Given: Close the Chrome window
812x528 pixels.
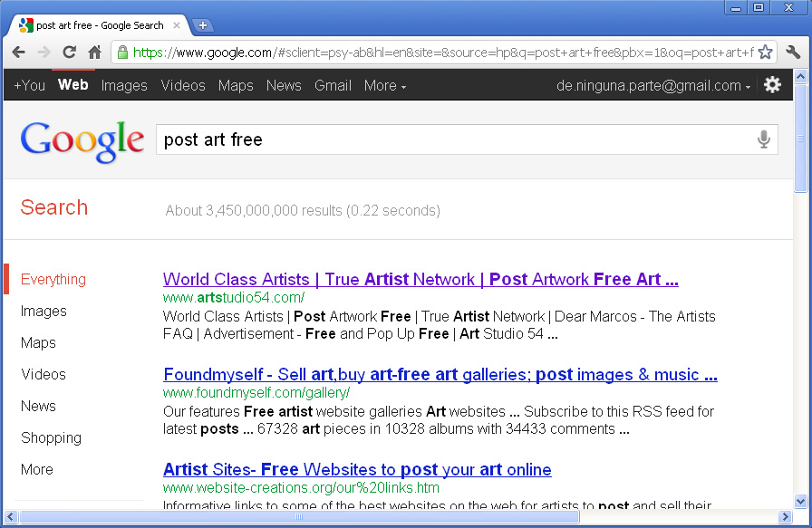Looking at the screenshot, I should [x=788, y=8].
